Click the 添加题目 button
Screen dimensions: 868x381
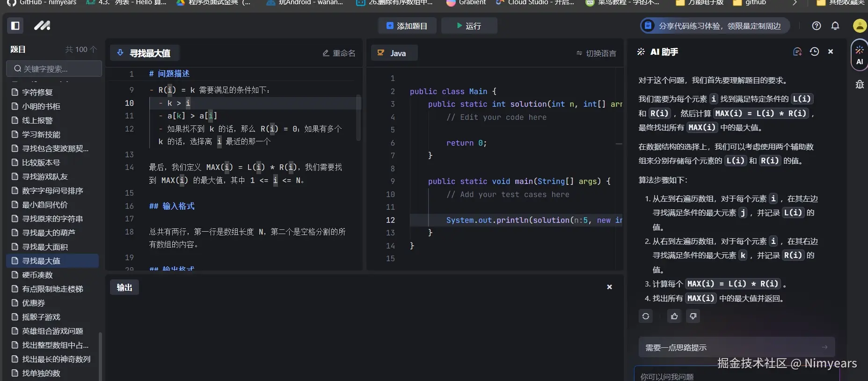tap(407, 26)
